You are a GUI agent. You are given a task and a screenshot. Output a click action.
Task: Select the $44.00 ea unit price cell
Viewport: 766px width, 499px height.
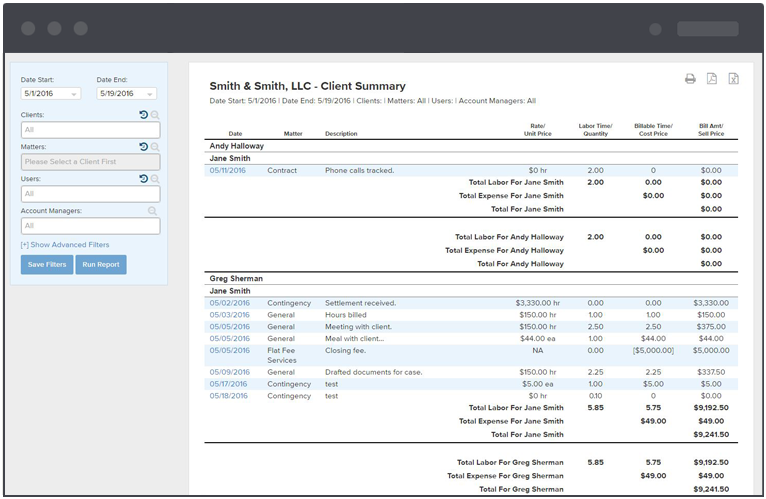point(537,338)
